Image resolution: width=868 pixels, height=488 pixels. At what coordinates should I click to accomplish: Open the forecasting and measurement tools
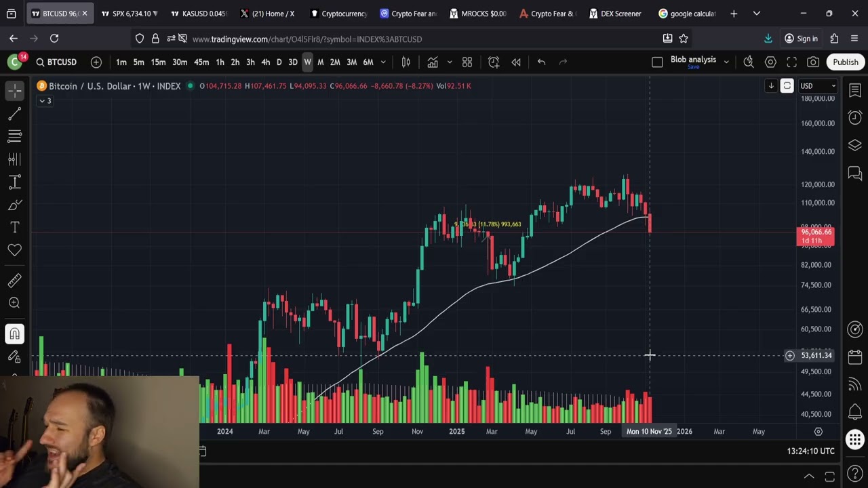(14, 182)
